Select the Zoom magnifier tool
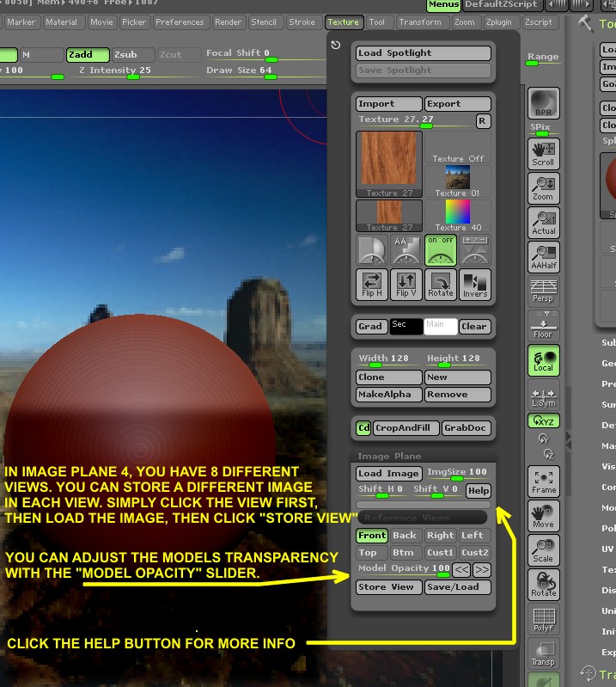 tap(543, 188)
